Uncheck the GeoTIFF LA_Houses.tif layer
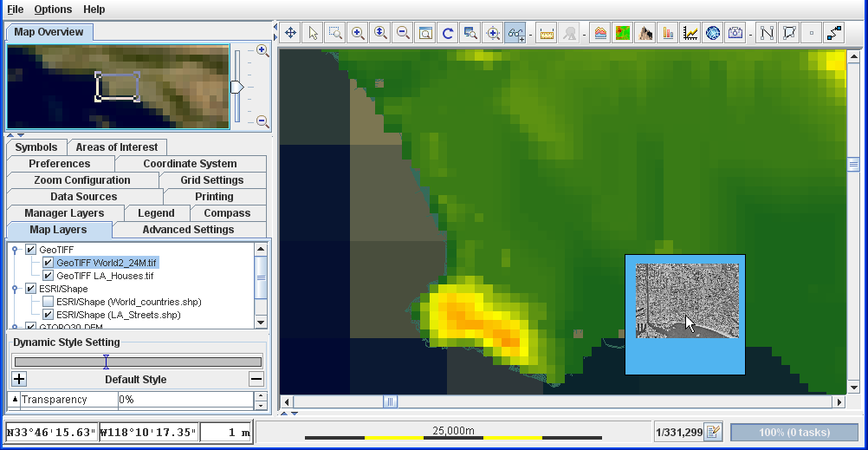 [x=49, y=276]
